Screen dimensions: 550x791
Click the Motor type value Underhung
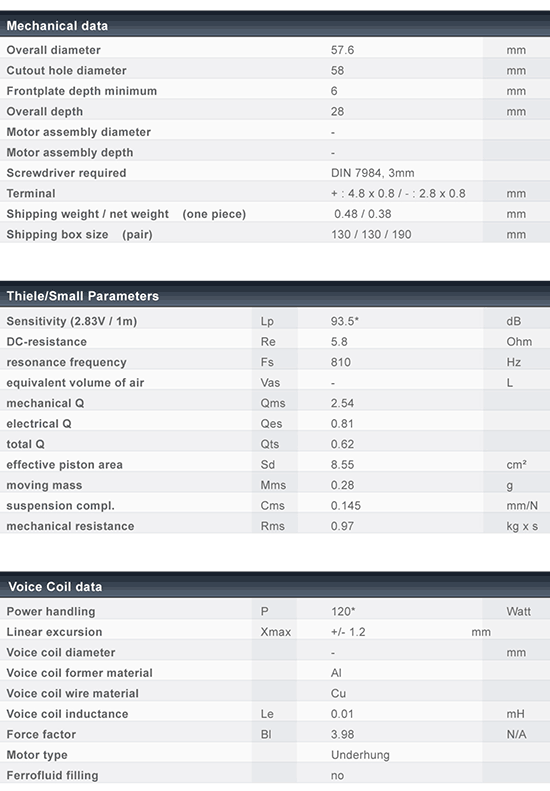coord(360,755)
